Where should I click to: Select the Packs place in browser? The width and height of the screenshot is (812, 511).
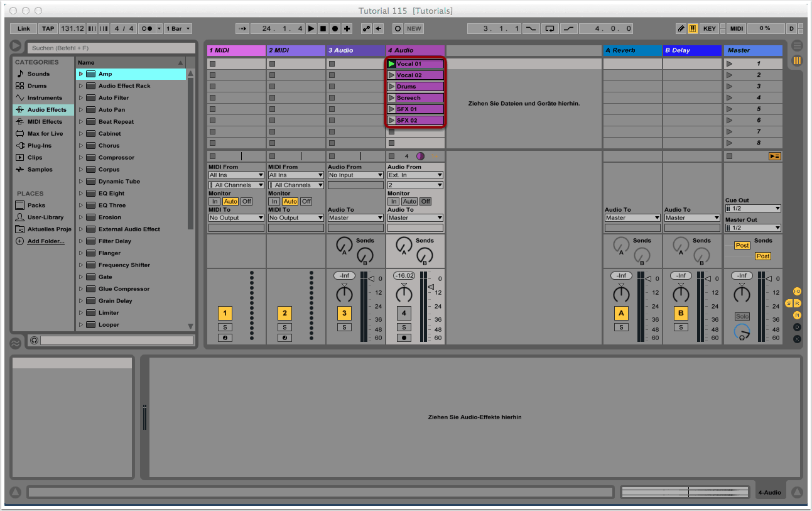tap(36, 206)
